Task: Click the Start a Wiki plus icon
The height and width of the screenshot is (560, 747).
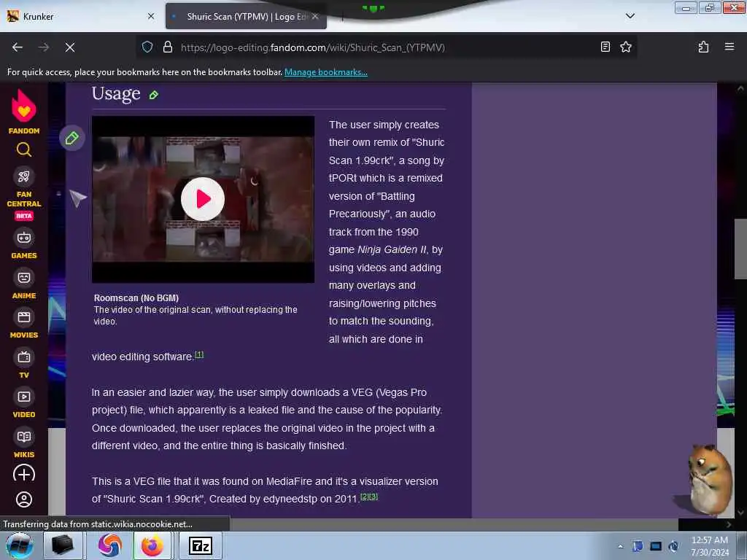Action: [x=24, y=474]
